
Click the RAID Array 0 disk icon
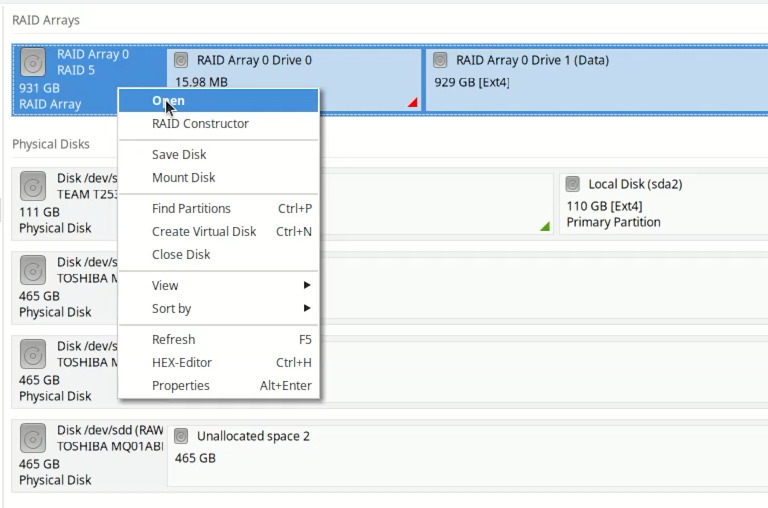point(33,62)
